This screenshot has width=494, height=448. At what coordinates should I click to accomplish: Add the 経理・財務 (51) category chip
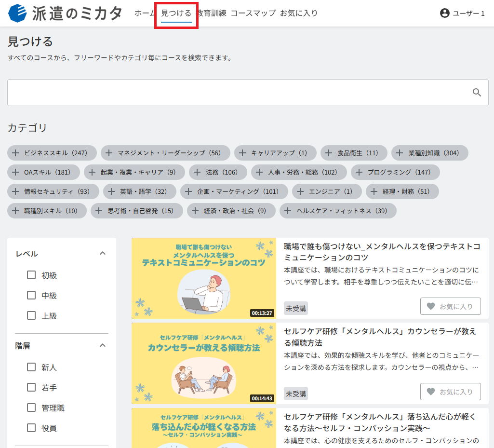[402, 191]
